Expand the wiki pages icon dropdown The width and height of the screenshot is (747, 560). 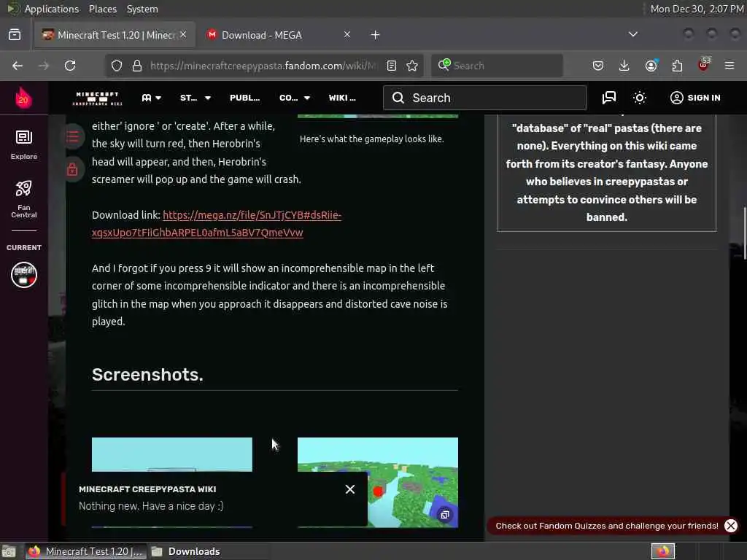(151, 98)
